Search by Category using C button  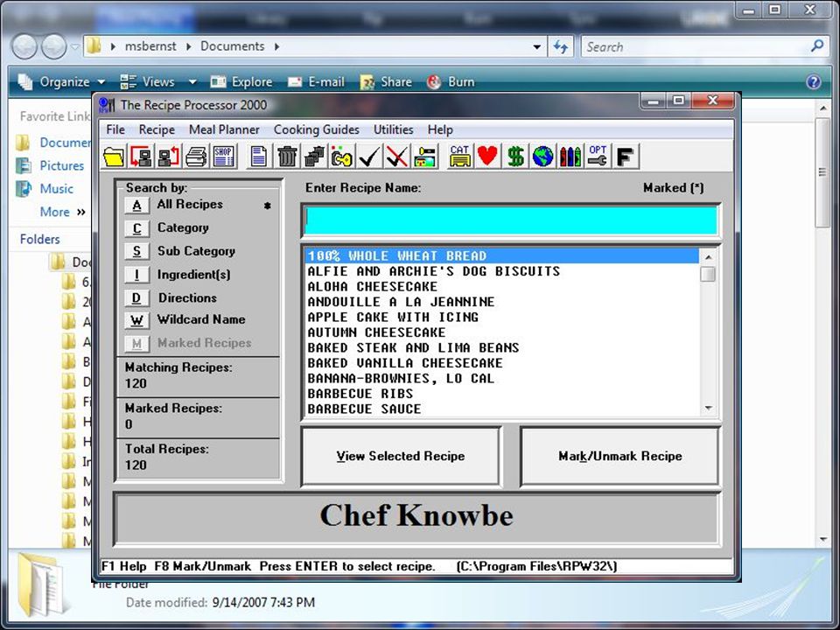(137, 228)
